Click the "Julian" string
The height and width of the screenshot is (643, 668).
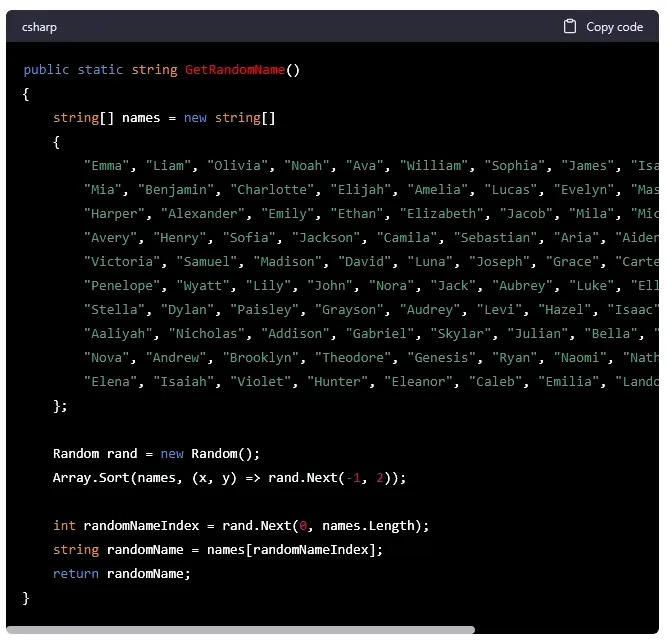pyautogui.click(x=538, y=333)
